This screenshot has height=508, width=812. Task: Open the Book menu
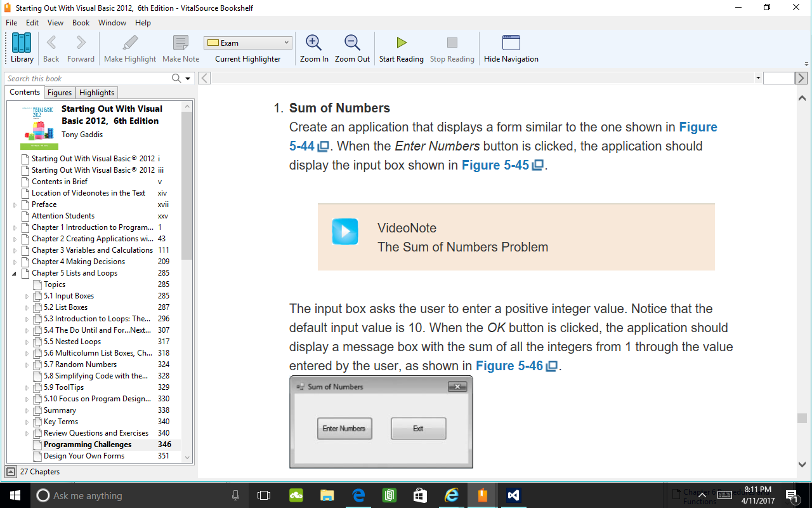(x=81, y=23)
